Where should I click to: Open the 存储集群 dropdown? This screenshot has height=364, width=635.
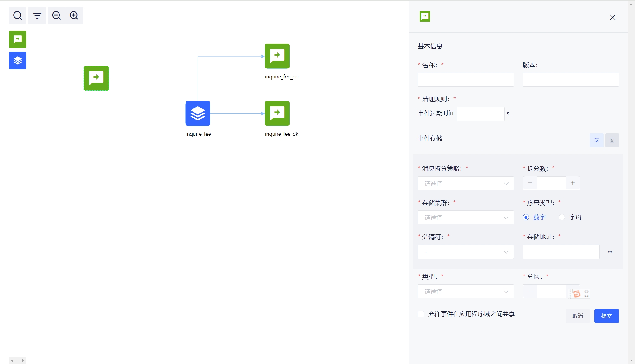(466, 217)
